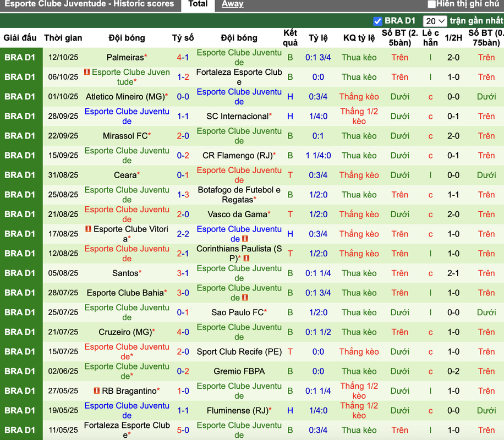Viewport: 504px width, 440px height.
Task: Uncheck the BRA D1 league filter
Action: click(x=377, y=21)
